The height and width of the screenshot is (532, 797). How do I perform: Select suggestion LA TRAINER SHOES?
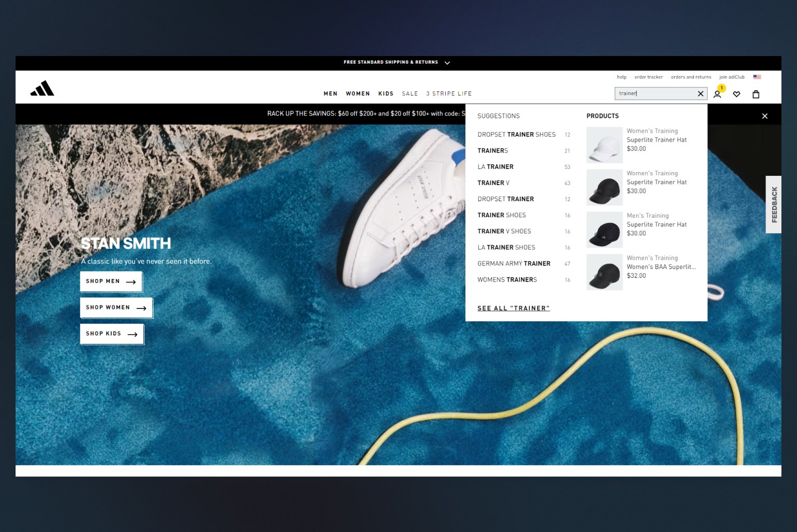[x=524, y=247]
